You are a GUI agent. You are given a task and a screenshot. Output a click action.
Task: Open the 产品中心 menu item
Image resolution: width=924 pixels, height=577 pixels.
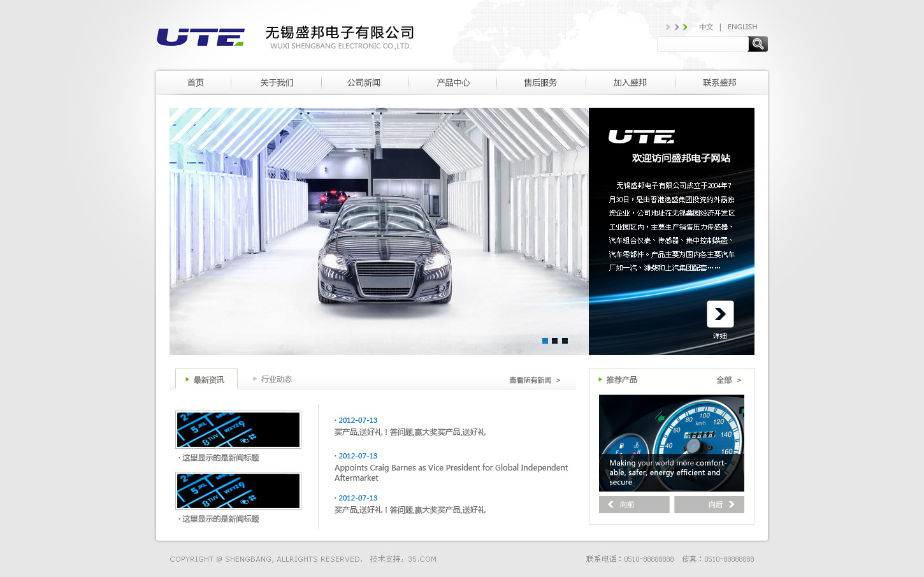(x=453, y=83)
